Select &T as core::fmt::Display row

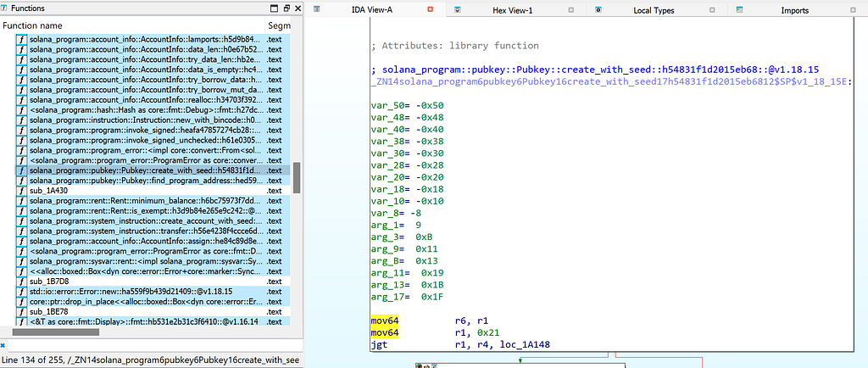(x=153, y=321)
